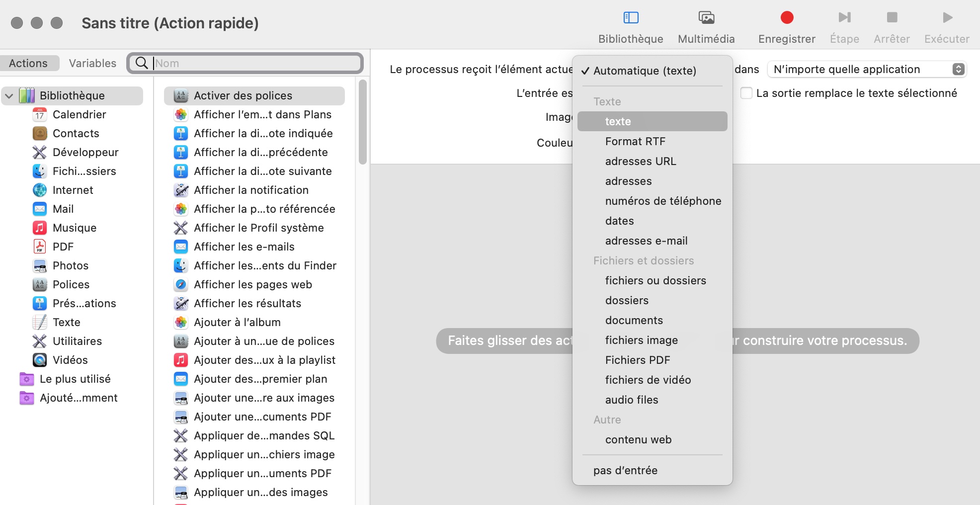Click the Multimédia toolbar icon

(706, 18)
